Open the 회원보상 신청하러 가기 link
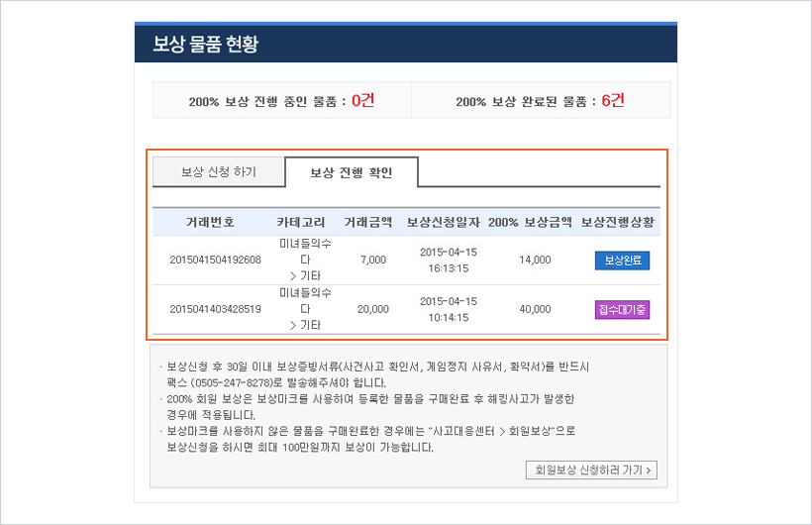The width and height of the screenshot is (812, 525). click(x=592, y=470)
